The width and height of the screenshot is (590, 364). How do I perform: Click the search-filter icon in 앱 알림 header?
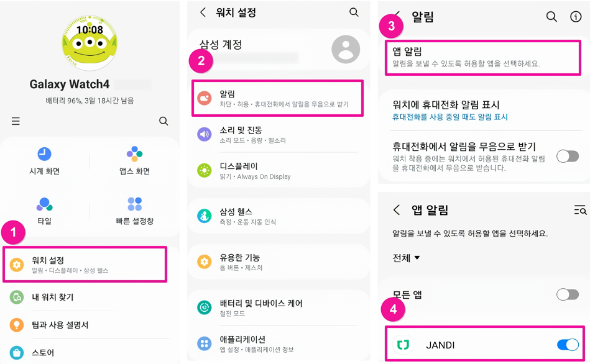(x=579, y=211)
